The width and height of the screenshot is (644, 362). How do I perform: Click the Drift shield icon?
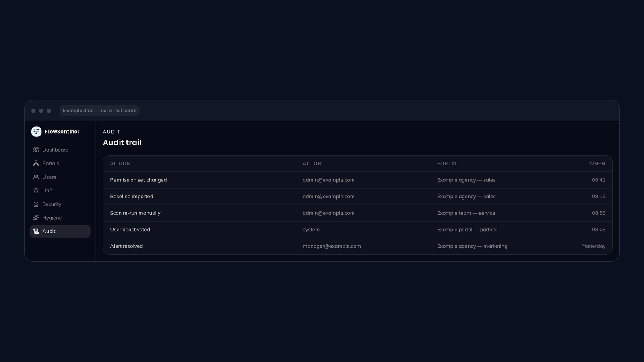point(36,191)
